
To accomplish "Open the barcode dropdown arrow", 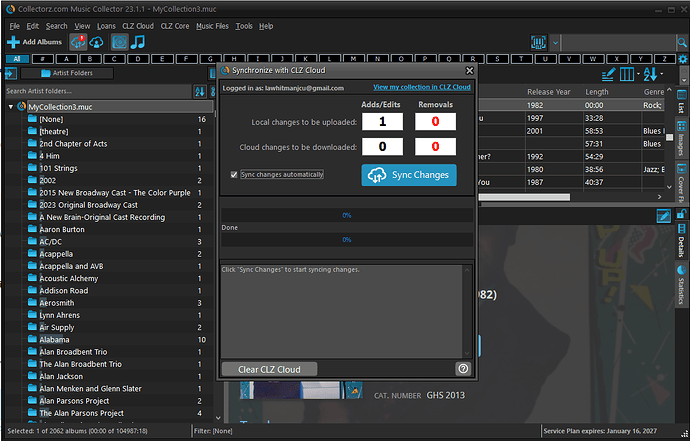I will click(555, 43).
